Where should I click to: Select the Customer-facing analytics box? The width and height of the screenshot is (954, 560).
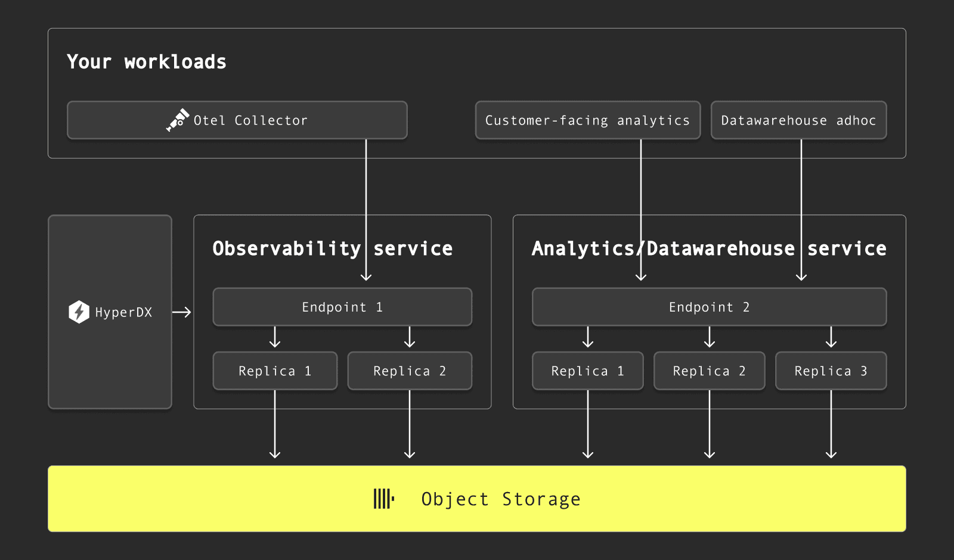tap(587, 120)
